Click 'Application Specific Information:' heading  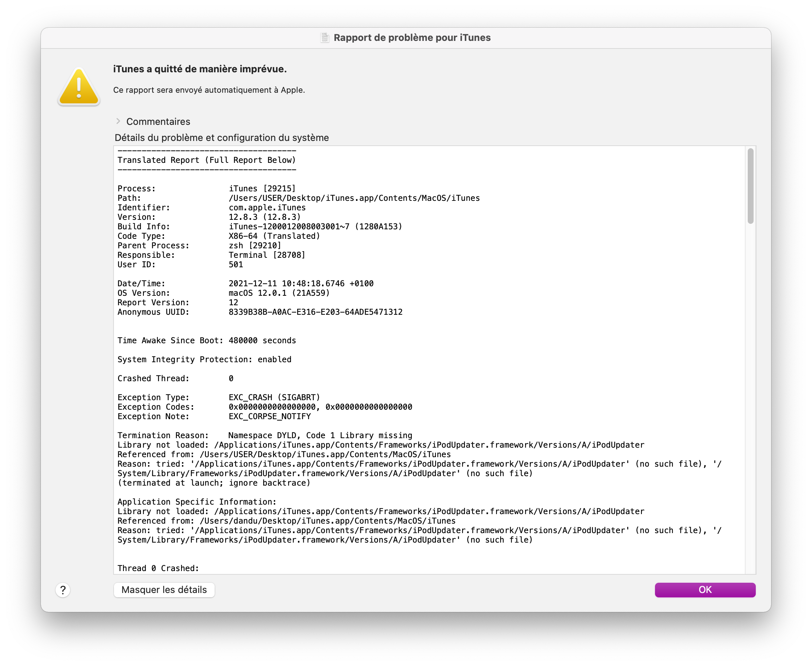pos(197,502)
